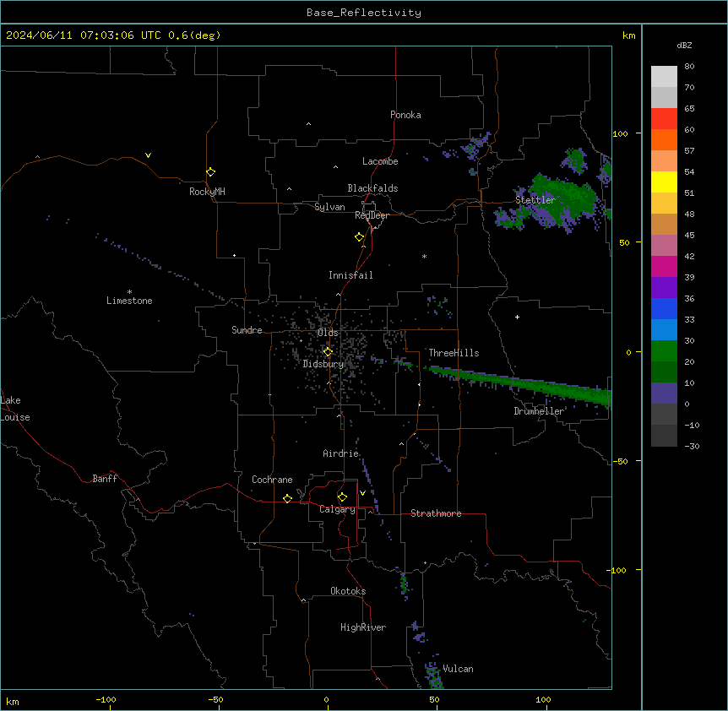The height and width of the screenshot is (711, 728).
Task: Select the Airdrie label
Action: pyautogui.click(x=341, y=453)
